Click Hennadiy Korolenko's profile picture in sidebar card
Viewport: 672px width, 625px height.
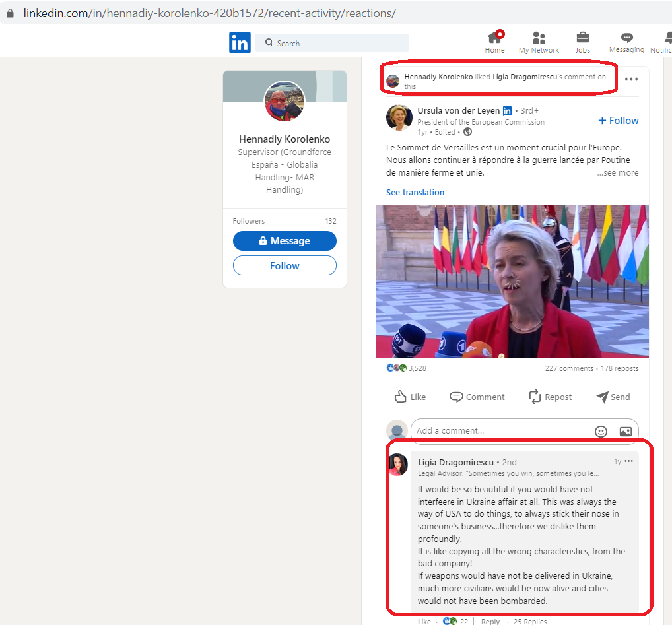[285, 101]
